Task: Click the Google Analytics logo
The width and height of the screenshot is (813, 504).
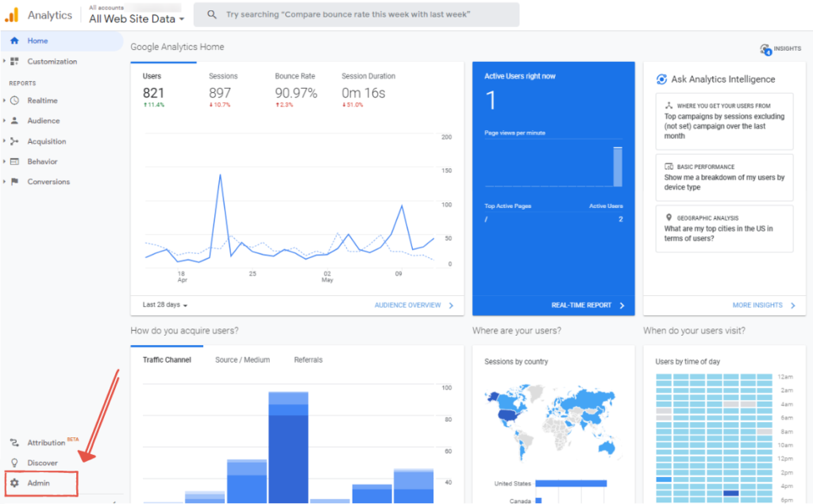Action: pos(12,14)
